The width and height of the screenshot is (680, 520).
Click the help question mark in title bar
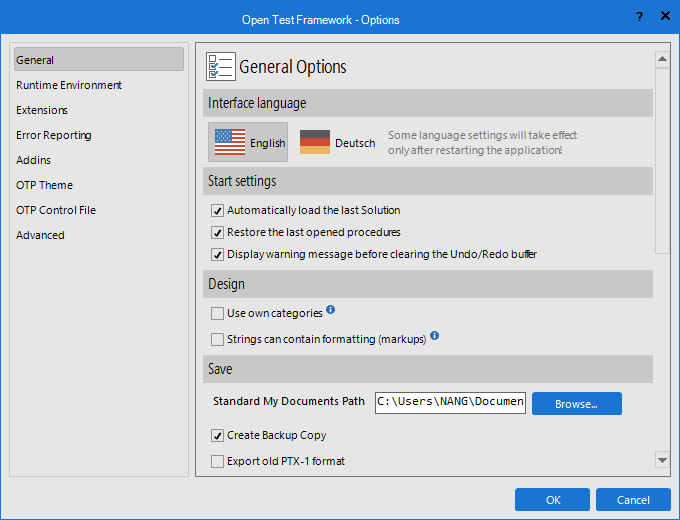pyautogui.click(x=639, y=16)
